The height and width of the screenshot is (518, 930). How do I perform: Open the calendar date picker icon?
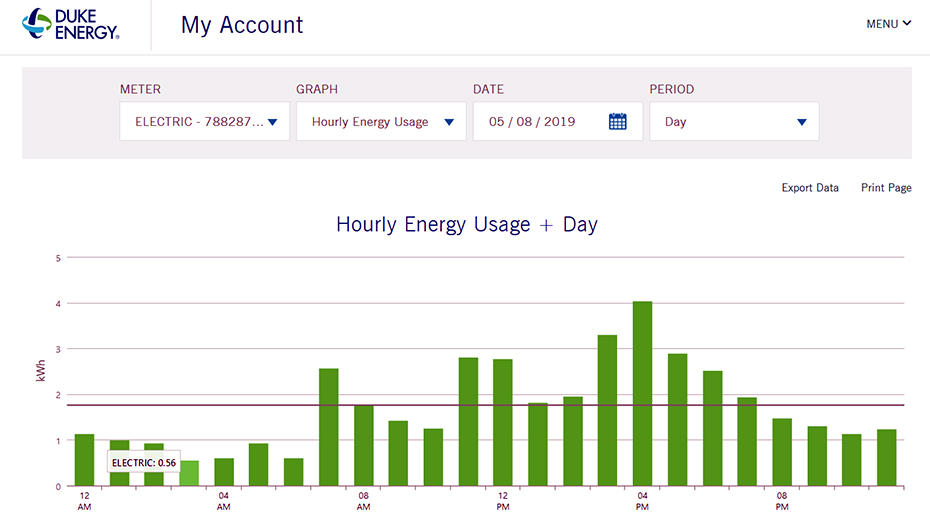click(617, 121)
